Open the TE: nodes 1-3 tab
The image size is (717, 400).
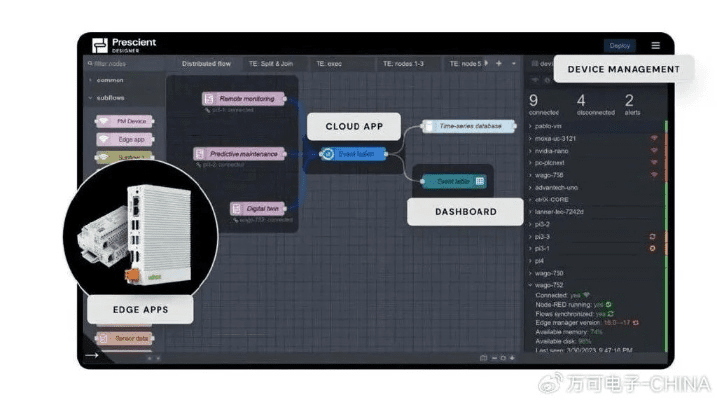click(x=404, y=63)
